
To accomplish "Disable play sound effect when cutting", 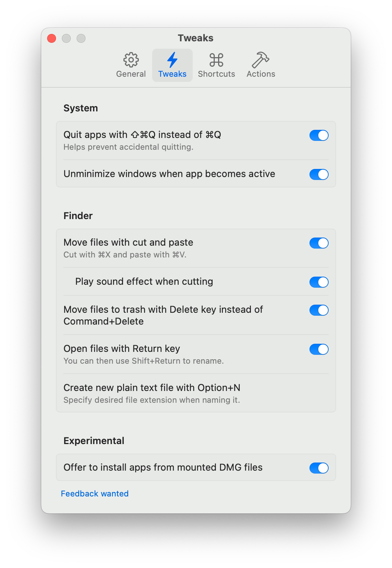I will (x=319, y=282).
